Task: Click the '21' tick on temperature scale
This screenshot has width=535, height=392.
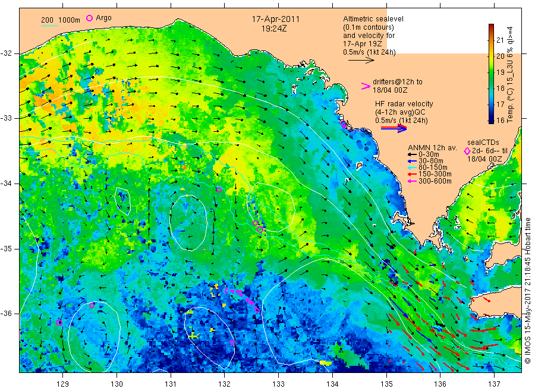Action: (500, 40)
